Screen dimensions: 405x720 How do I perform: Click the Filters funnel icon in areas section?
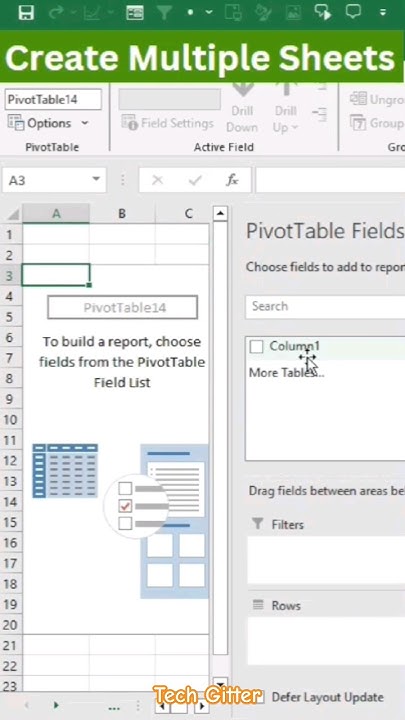click(258, 523)
